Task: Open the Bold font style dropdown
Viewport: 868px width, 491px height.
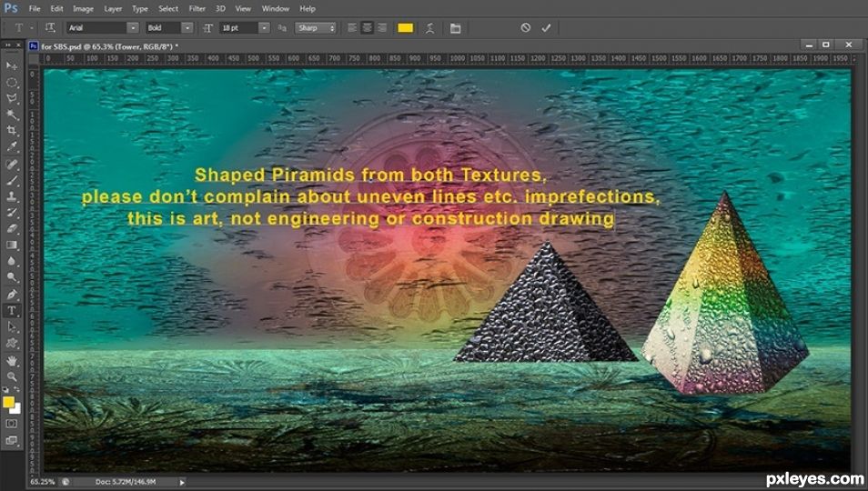Action: click(187, 27)
